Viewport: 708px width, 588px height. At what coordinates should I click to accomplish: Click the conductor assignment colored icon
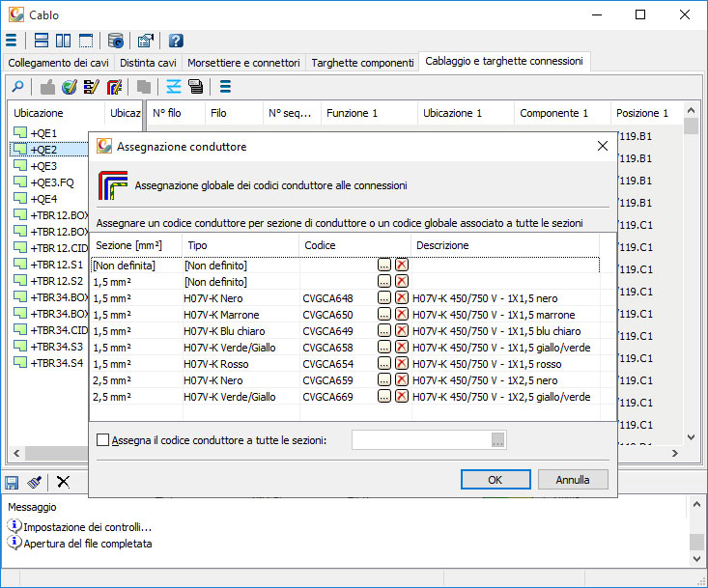pyautogui.click(x=114, y=86)
